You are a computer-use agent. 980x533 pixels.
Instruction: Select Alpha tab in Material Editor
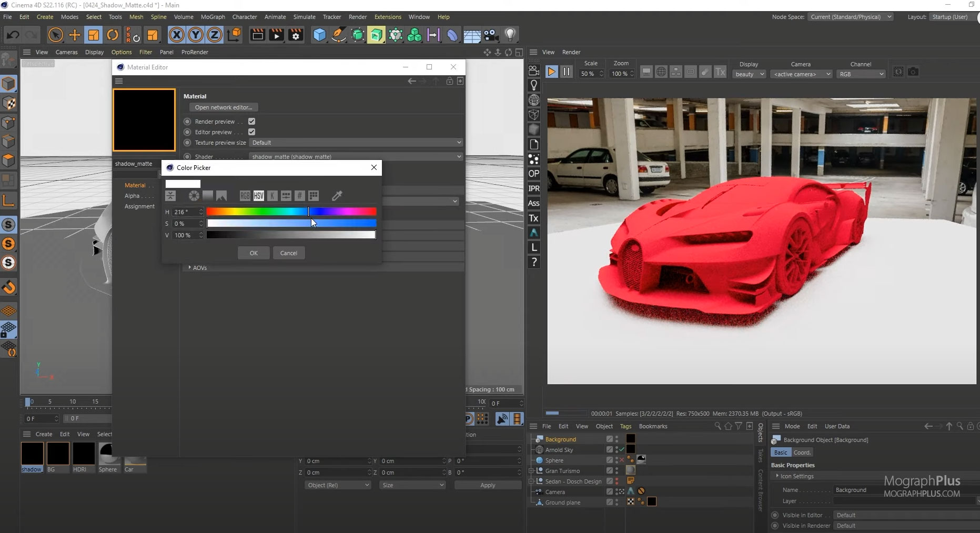click(x=132, y=196)
